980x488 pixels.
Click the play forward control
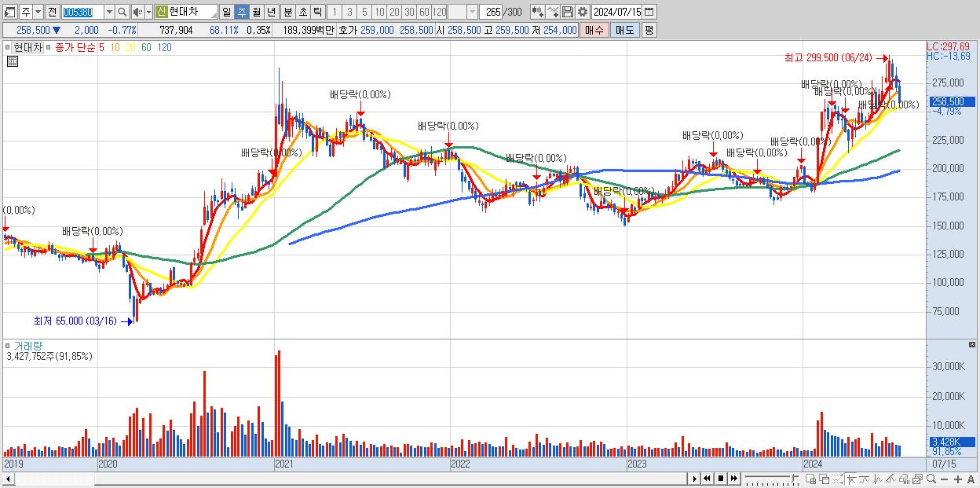(x=694, y=479)
